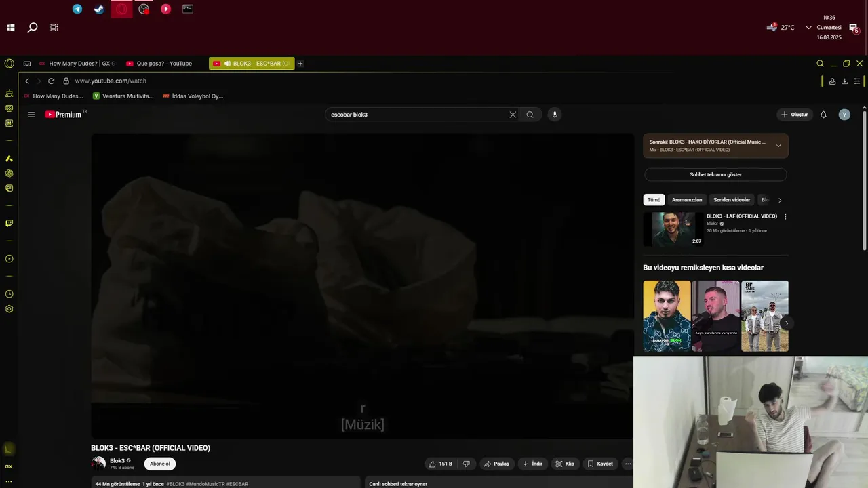Screen dimensions: 868x488
Task: Search tabs with top-right magnifier
Action: [x=820, y=64]
